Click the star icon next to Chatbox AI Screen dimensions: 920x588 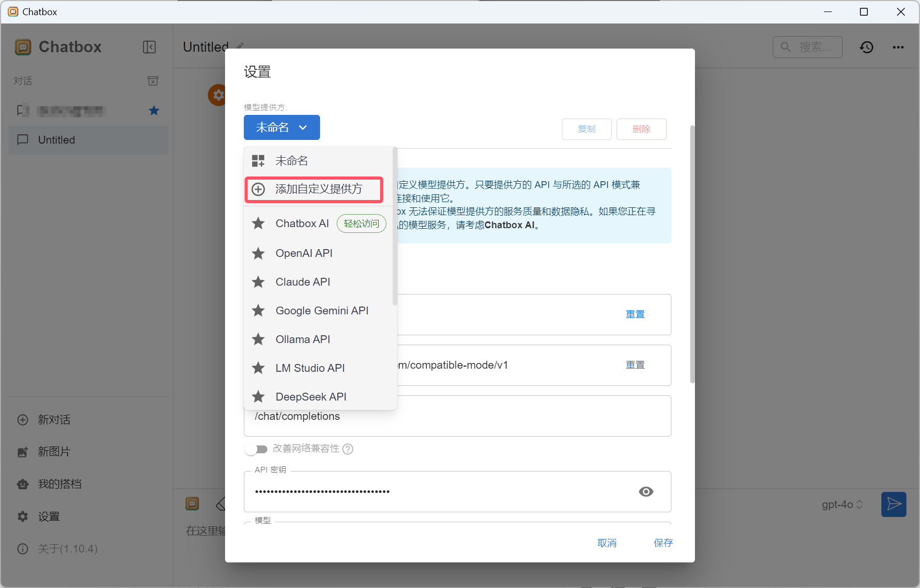[258, 224]
